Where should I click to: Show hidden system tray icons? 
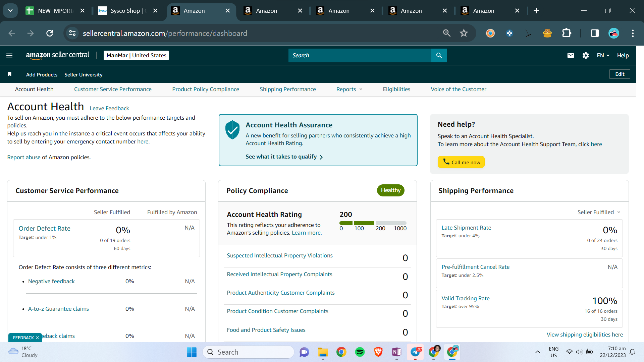538,352
